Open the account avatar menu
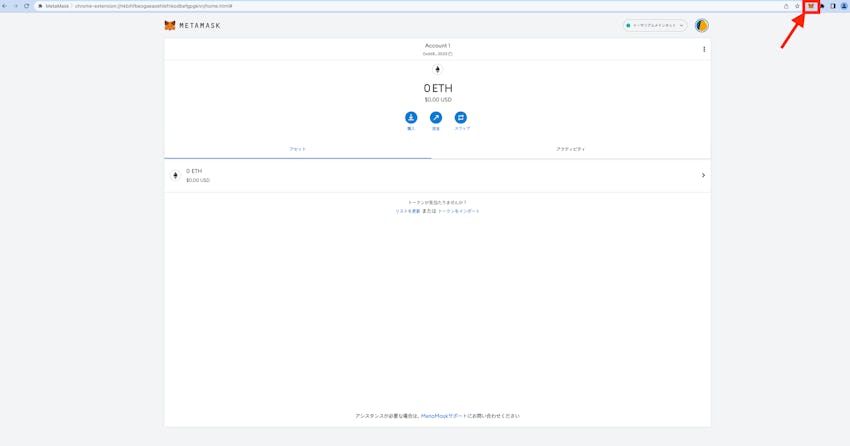Image resolution: width=850 pixels, height=446 pixels. tap(702, 26)
